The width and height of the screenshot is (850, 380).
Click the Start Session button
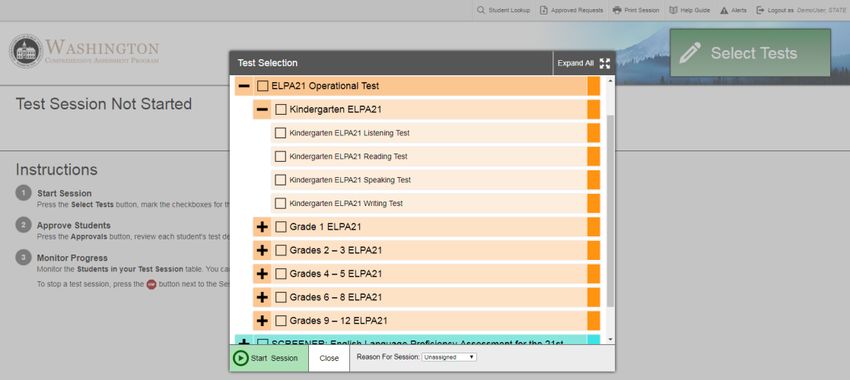pyautogui.click(x=269, y=358)
